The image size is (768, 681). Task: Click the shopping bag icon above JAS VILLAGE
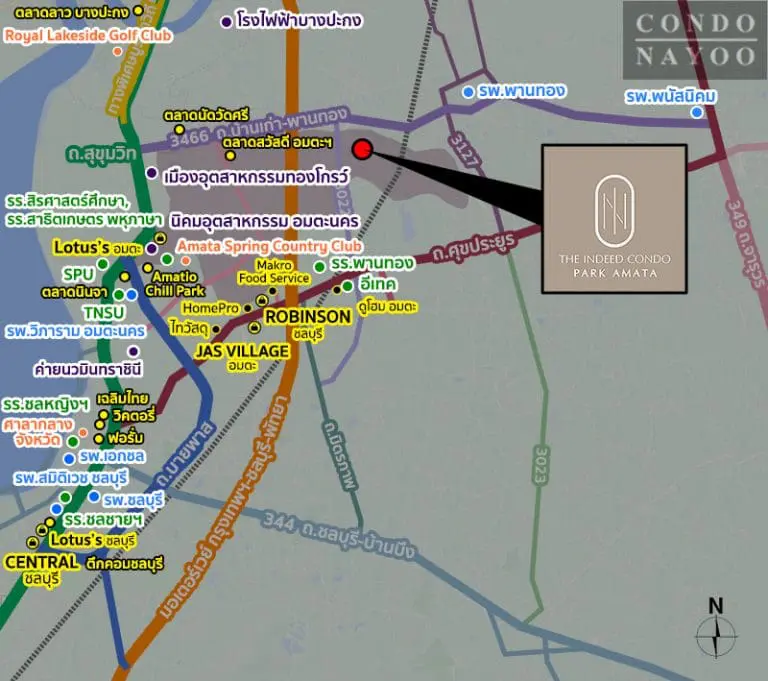click(254, 327)
